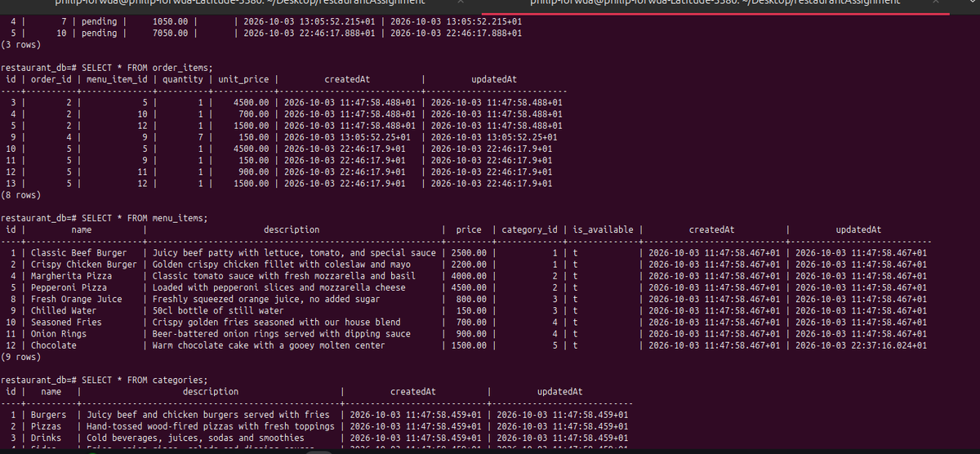
Task: Click the 'Juicy beef patty with lettuce' description
Action: tap(294, 253)
